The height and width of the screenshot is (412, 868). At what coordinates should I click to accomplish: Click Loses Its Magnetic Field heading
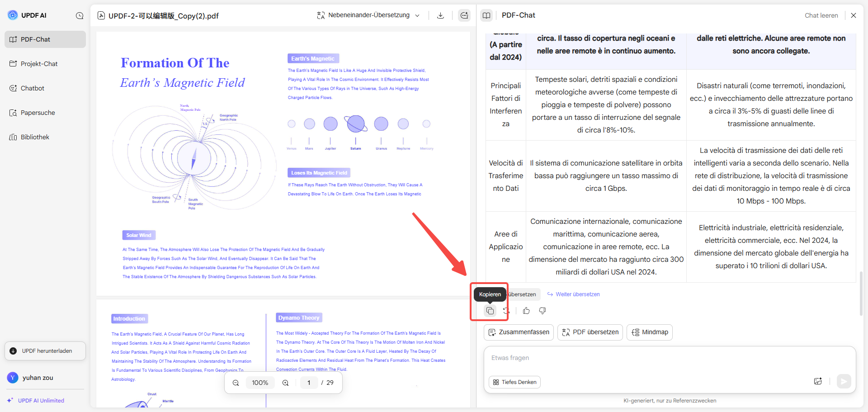[319, 173]
